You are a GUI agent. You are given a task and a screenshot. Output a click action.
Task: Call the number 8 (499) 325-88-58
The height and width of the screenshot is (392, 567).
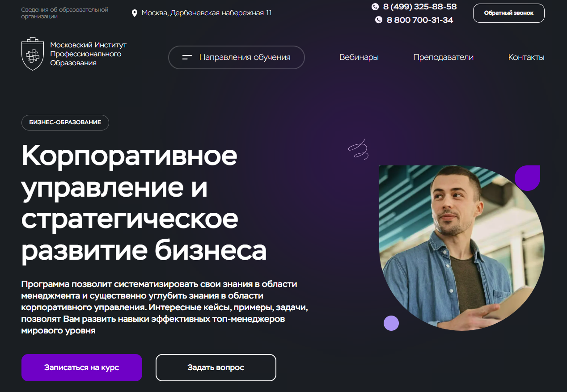point(420,7)
